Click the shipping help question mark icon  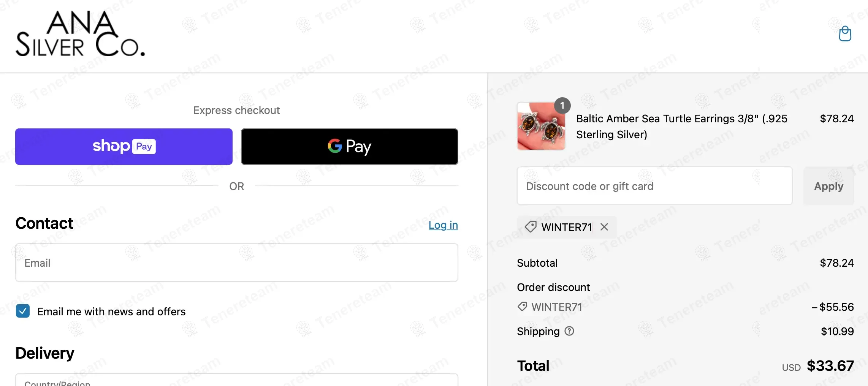(569, 331)
